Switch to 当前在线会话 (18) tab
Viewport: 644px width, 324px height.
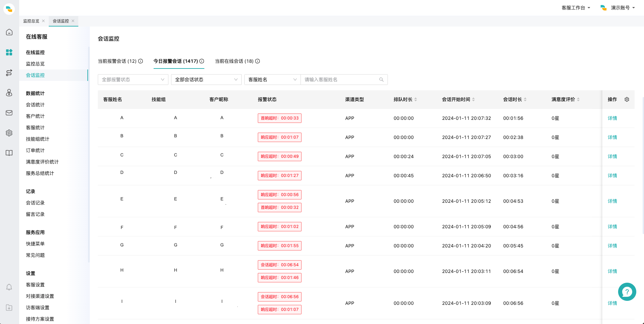point(234,61)
